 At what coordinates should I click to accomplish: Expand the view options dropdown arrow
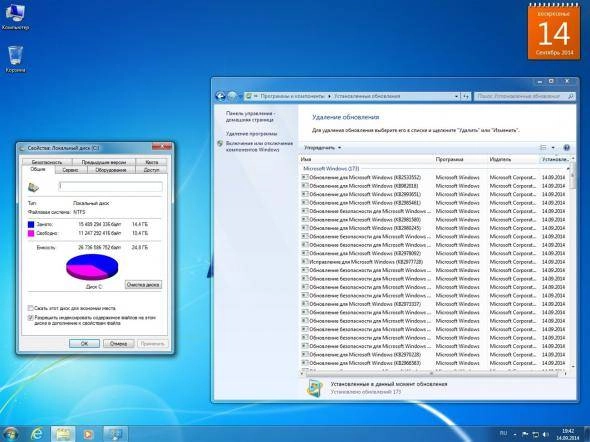point(553,148)
